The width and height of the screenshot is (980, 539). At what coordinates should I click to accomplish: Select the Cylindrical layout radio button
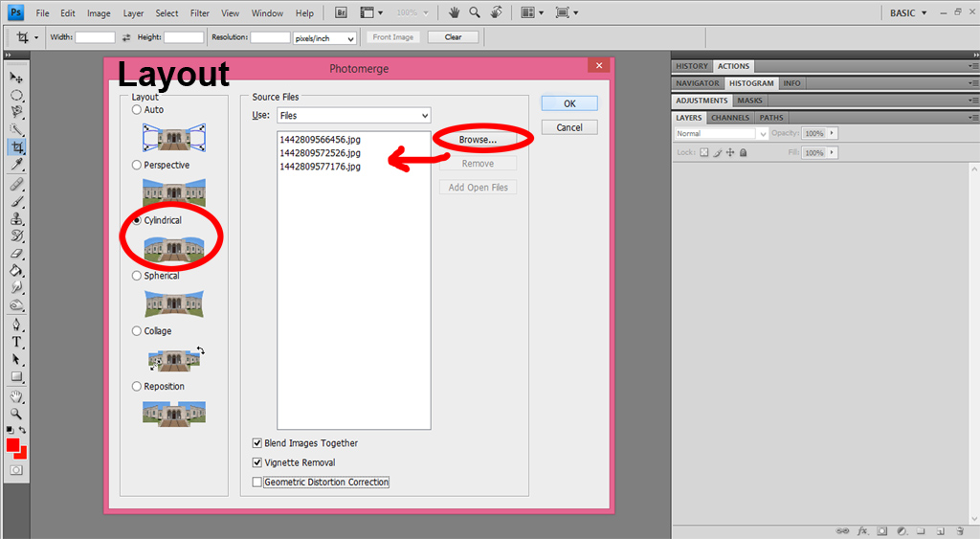click(x=136, y=221)
